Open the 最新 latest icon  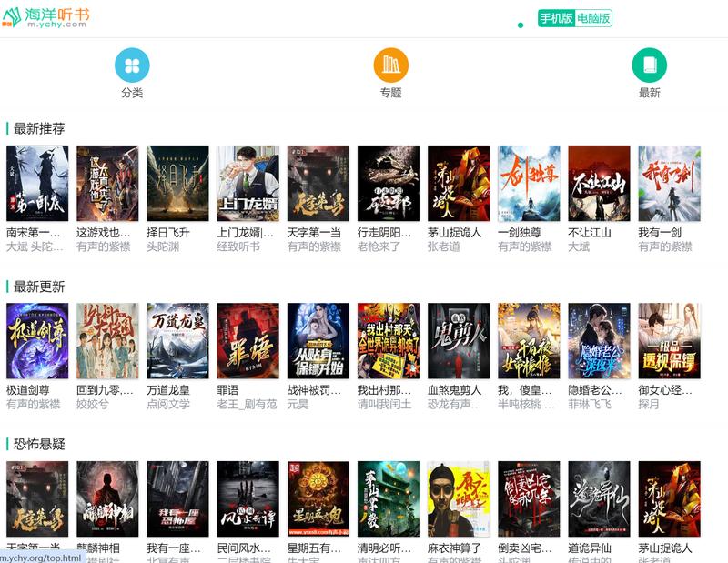click(650, 65)
